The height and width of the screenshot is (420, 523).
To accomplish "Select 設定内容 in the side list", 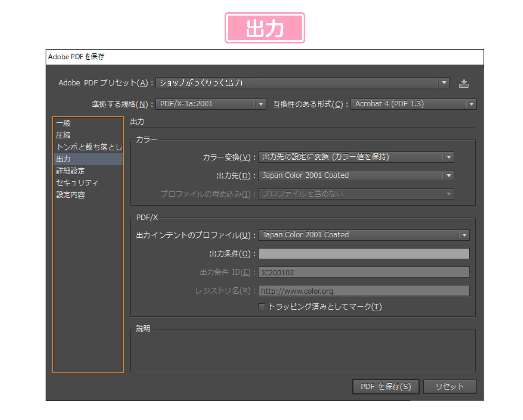I will tap(88, 195).
